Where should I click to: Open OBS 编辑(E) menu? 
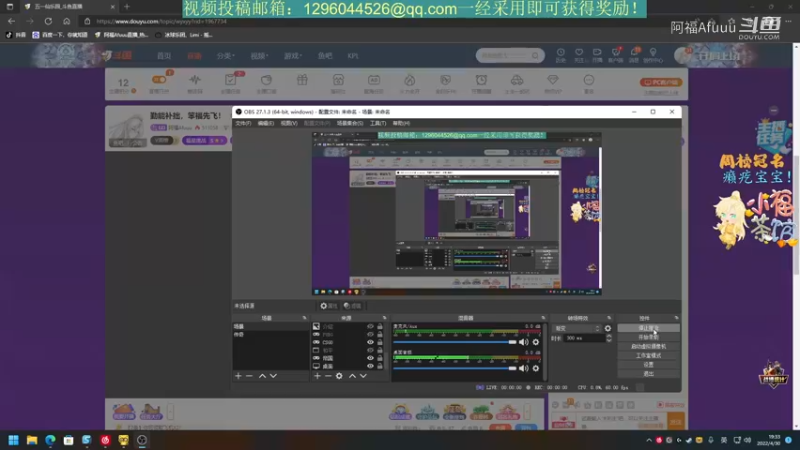265,123
